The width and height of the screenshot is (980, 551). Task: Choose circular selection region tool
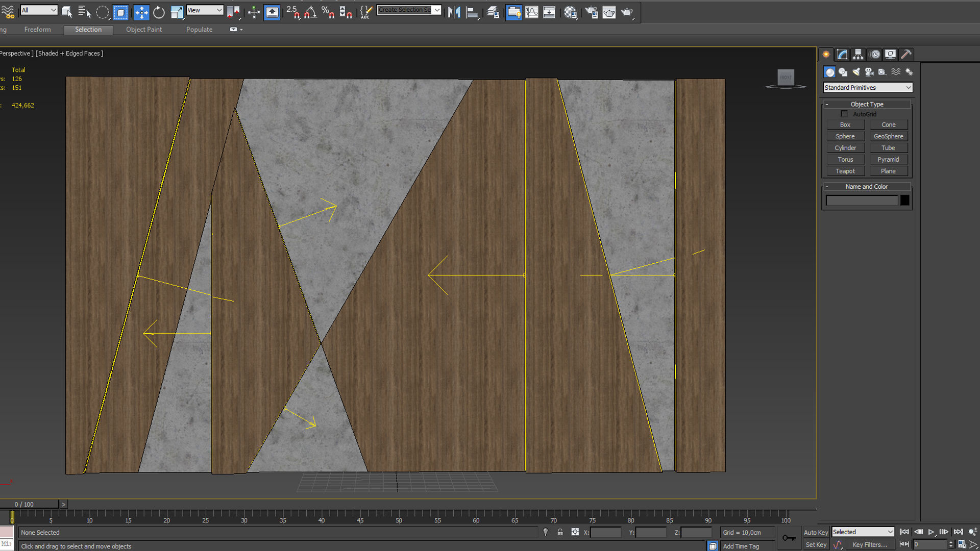tap(103, 12)
